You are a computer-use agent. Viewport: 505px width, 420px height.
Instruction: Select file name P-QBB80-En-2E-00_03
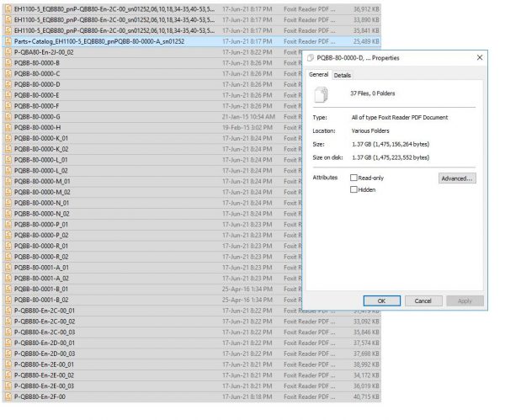point(44,386)
